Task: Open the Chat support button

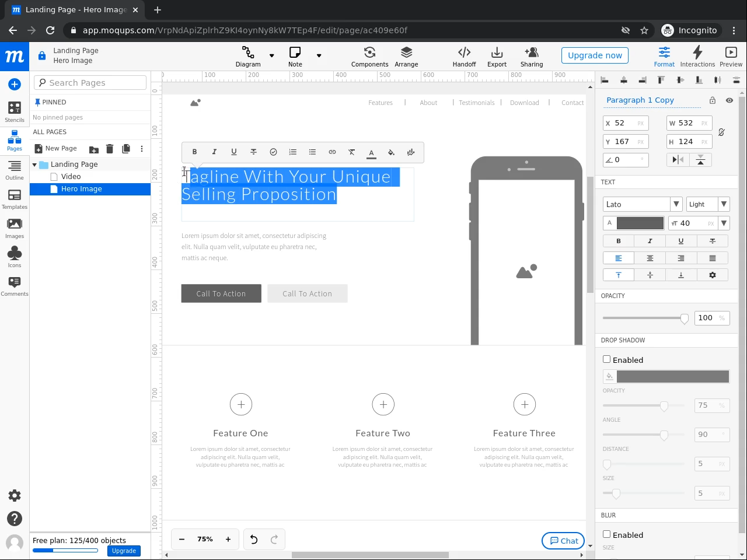Action: 563,541
